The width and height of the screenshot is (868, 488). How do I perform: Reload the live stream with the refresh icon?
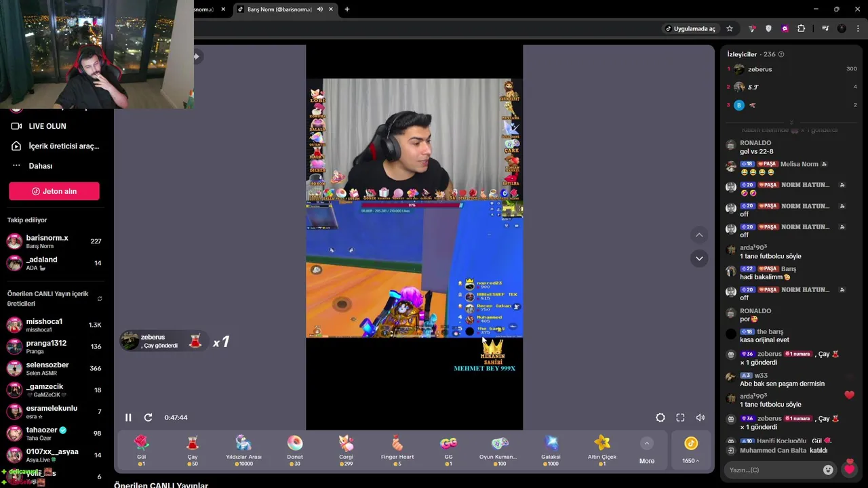(x=148, y=418)
